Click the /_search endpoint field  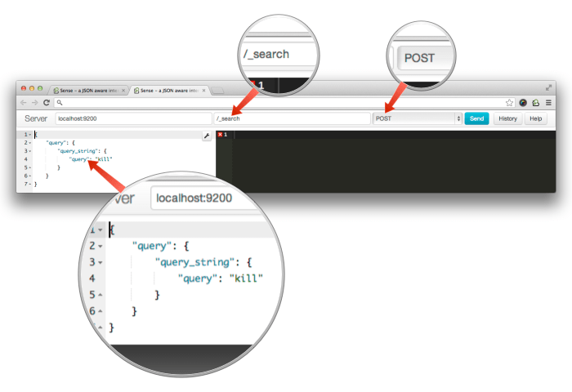point(291,118)
